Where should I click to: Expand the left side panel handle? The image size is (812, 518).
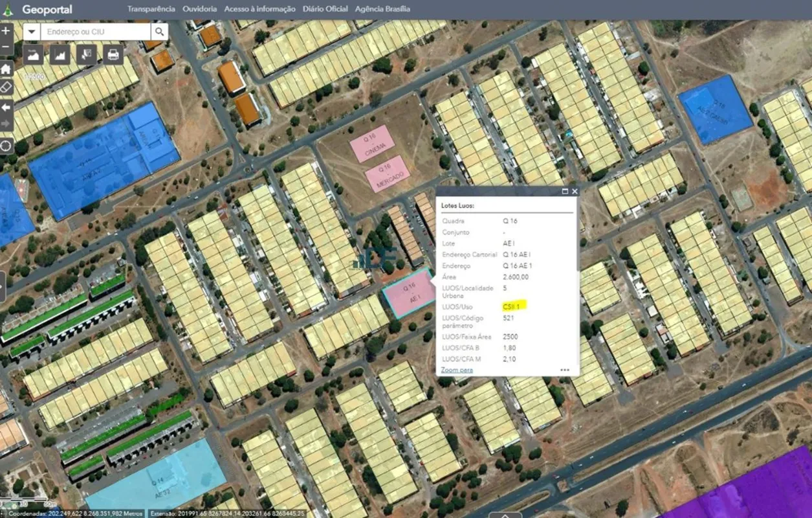(2, 287)
